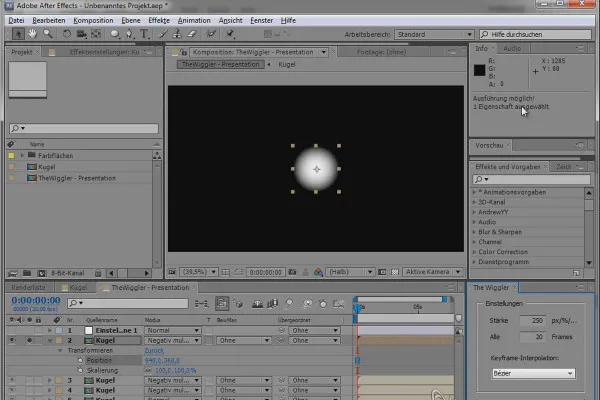600x400 pixels.
Task: Select the Clone Stamp tool
Action: 177,34
